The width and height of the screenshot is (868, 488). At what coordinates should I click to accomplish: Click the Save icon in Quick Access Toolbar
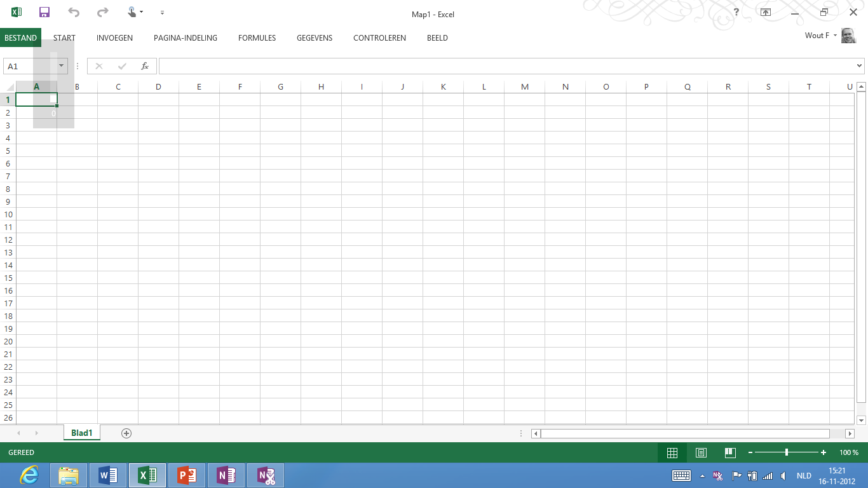click(x=44, y=12)
